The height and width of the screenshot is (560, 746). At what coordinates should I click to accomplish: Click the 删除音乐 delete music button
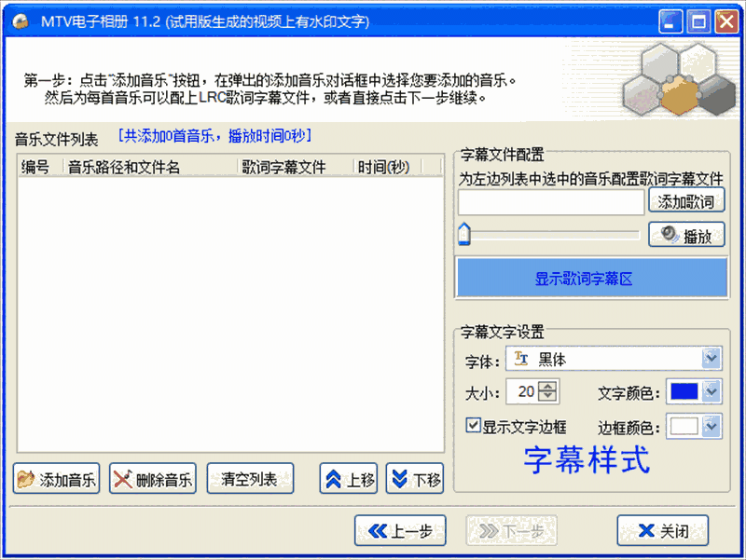tap(153, 479)
